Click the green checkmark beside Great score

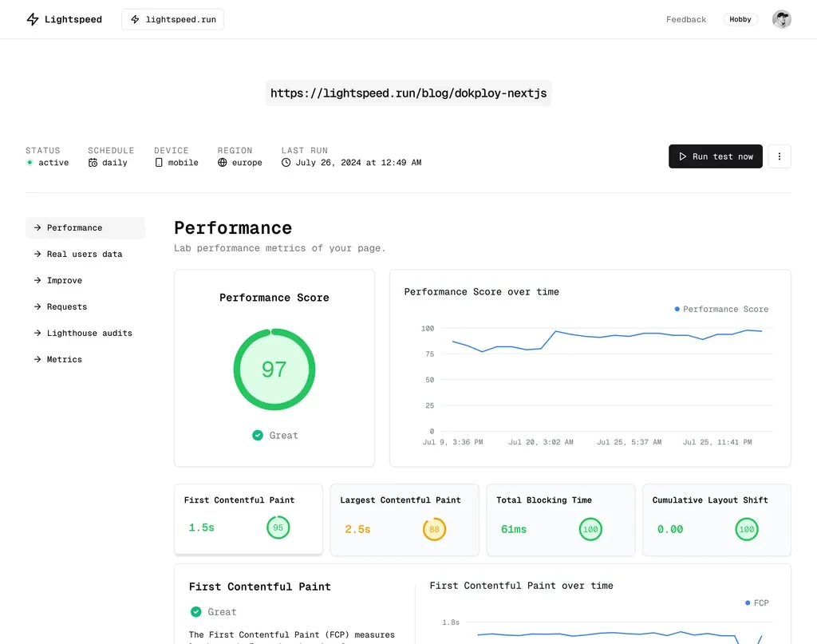(258, 435)
